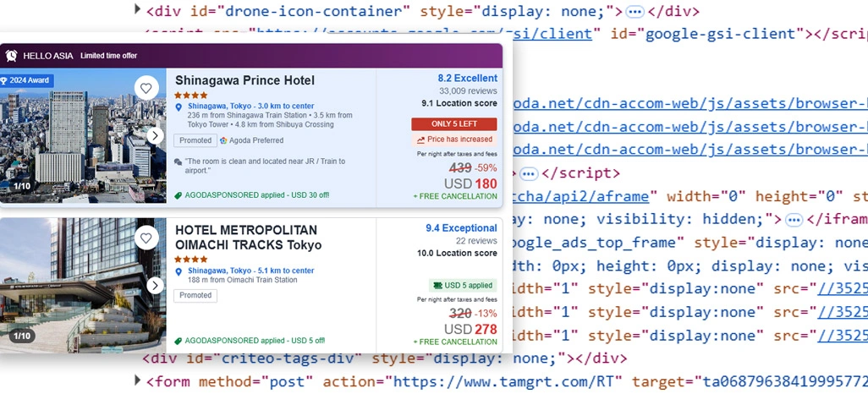This screenshot has width=868, height=394.
Task: Click the crossed-out 320 original price
Action: 460,314
